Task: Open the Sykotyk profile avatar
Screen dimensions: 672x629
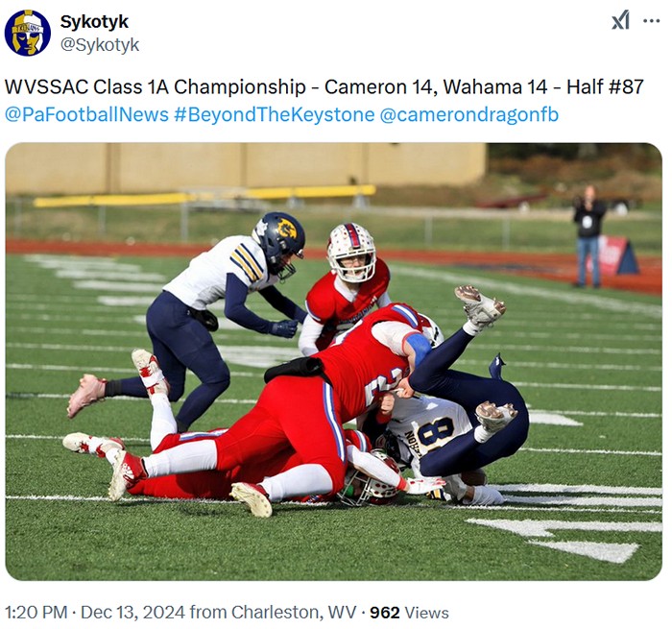Action: (28, 33)
